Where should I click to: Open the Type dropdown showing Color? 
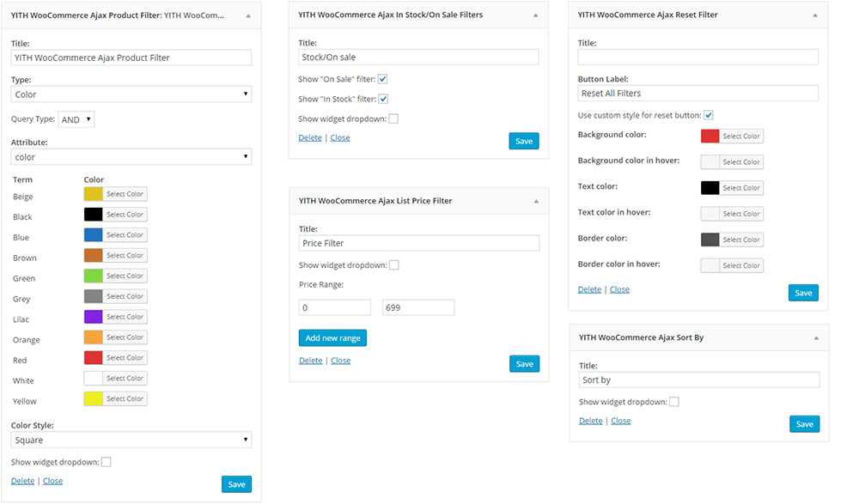coord(131,94)
